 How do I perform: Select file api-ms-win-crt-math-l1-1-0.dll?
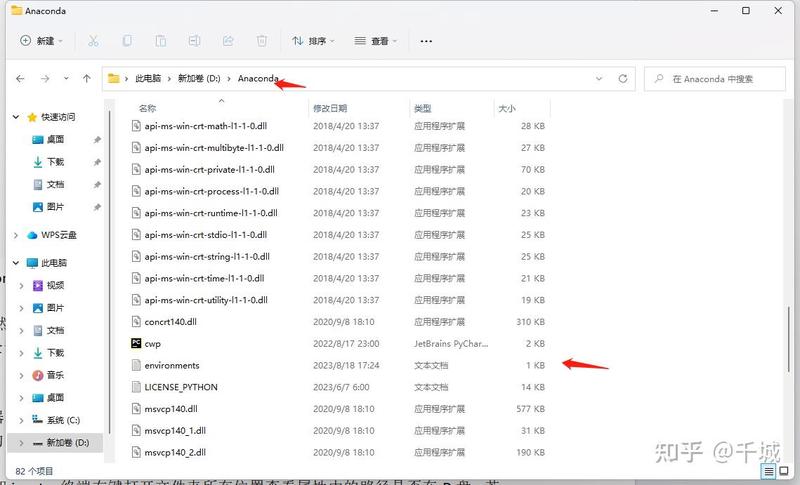pyautogui.click(x=206, y=125)
